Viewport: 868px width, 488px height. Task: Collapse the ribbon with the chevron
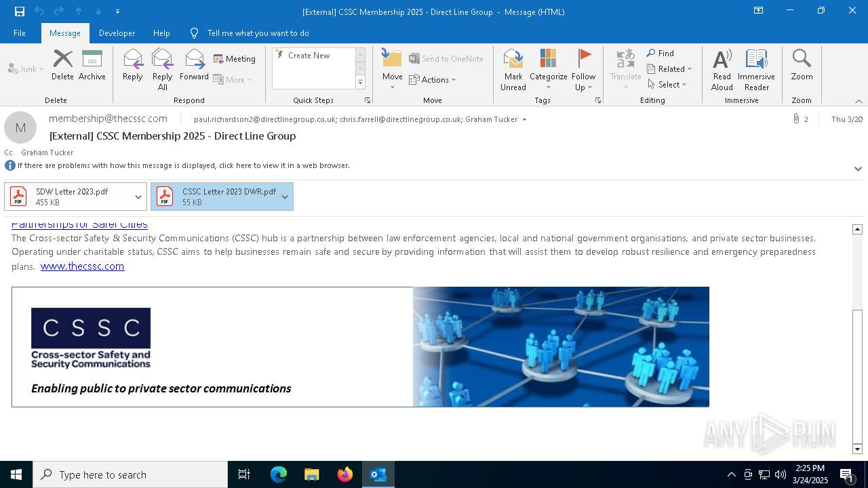click(859, 101)
